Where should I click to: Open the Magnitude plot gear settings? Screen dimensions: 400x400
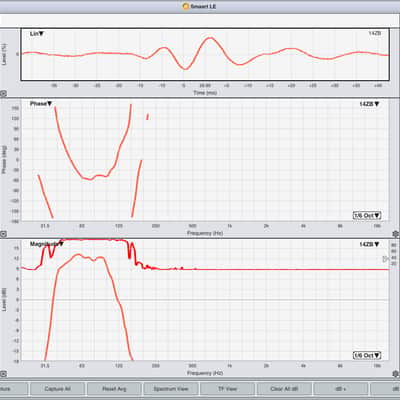click(x=396, y=374)
